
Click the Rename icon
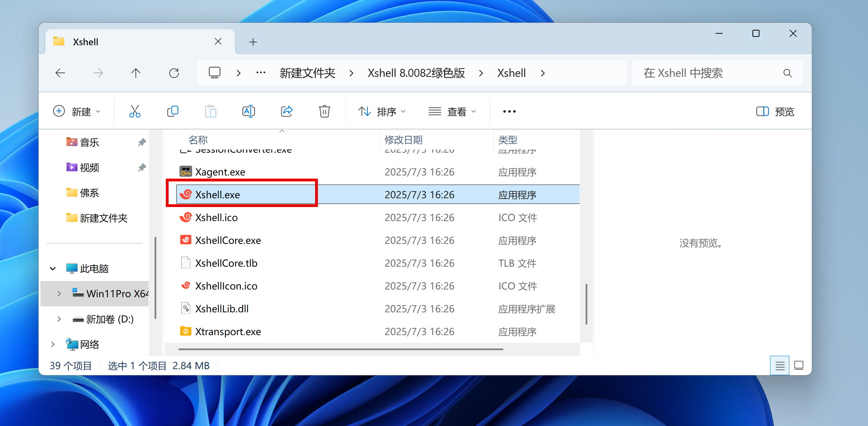click(x=248, y=112)
